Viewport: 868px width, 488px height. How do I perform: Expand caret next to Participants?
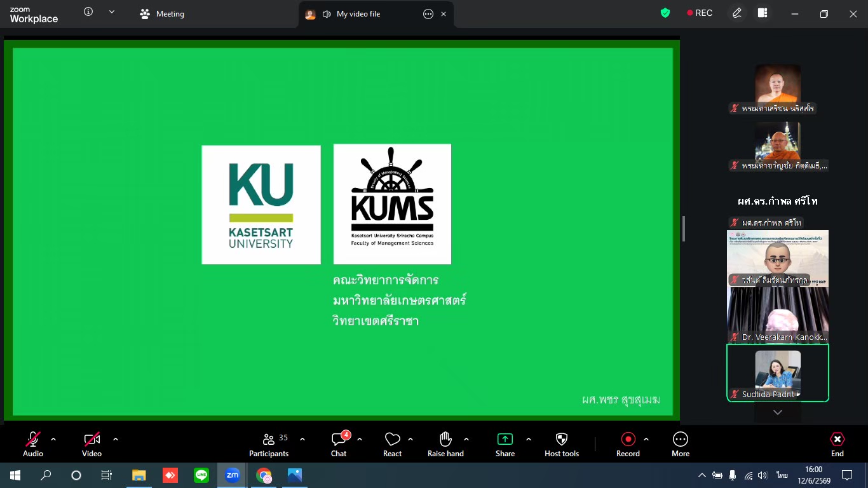coord(302,439)
